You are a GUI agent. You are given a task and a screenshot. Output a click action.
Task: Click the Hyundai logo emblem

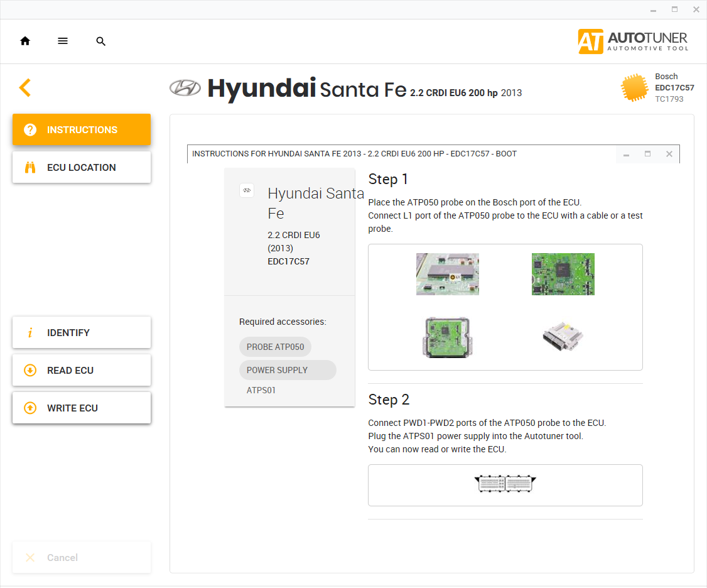click(185, 89)
